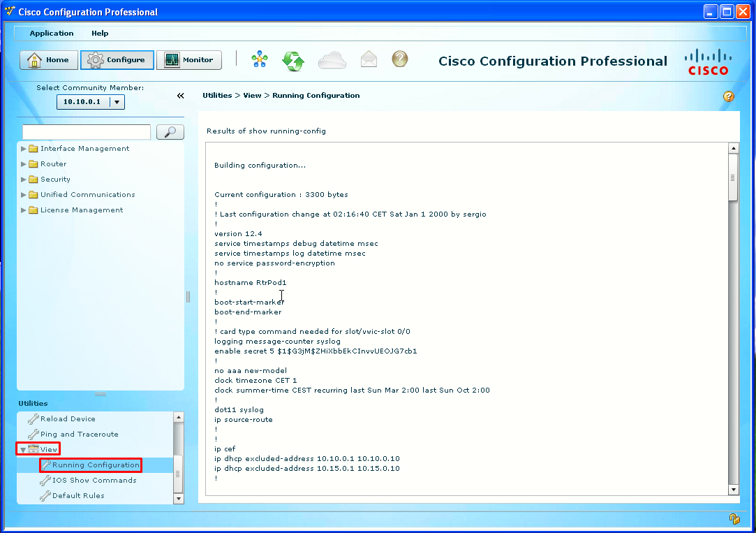Click the Cisco logo

click(x=708, y=61)
